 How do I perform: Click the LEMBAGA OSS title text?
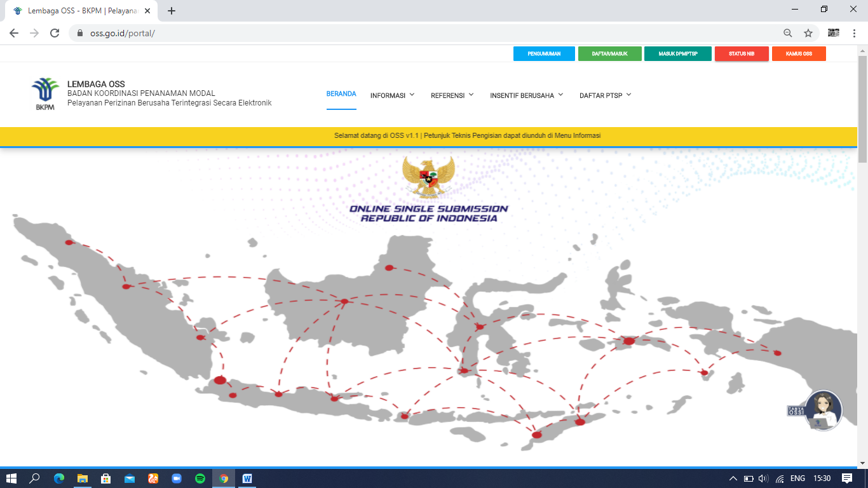(x=96, y=84)
